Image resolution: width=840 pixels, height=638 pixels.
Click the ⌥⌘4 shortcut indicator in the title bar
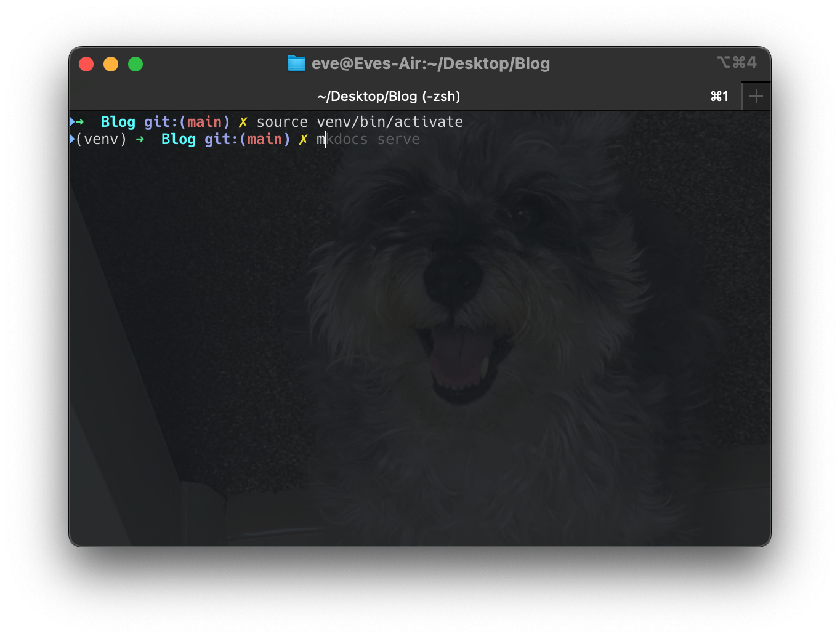737,62
